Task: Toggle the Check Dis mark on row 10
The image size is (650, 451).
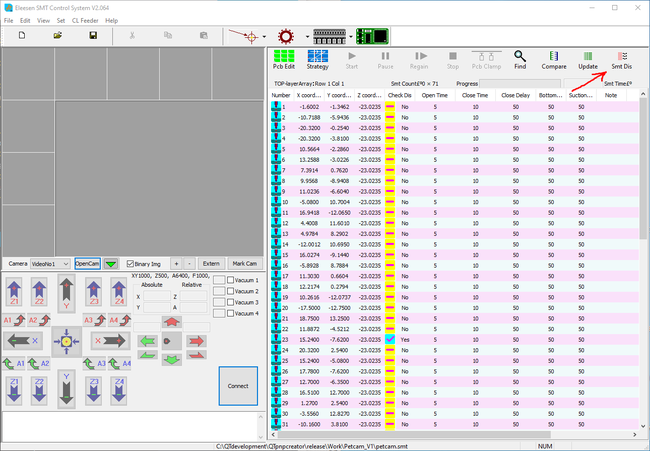Action: click(390, 202)
